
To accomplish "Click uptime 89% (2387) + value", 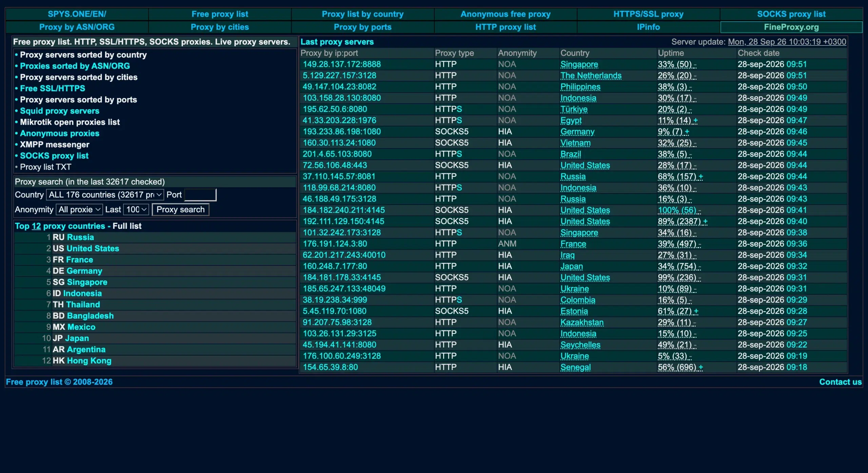I will coord(683,221).
